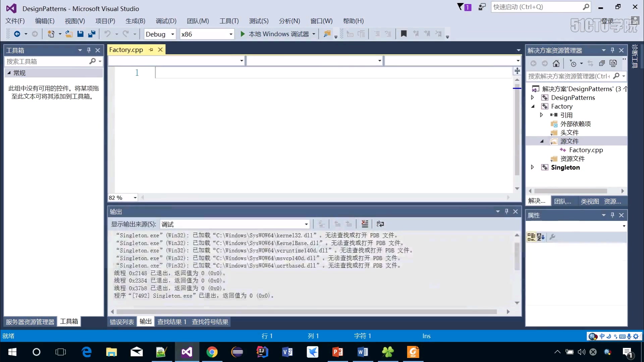Click the notifications flag icon in title bar
The height and width of the screenshot is (362, 644).
pyautogui.click(x=464, y=7)
